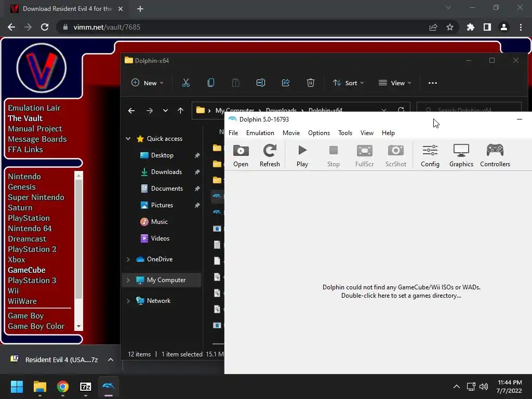Screen dimensions: 532x399
Task: Open the Windows Start menu
Action: click(17, 387)
